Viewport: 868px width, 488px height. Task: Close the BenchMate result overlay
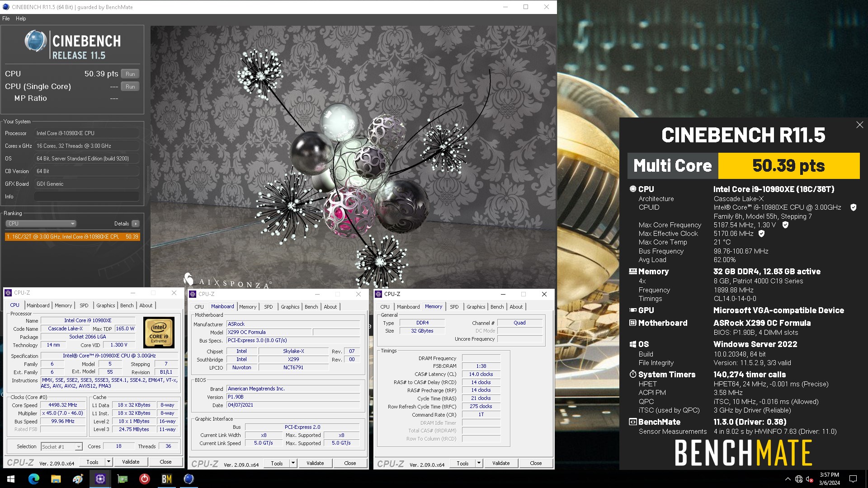coord(859,125)
